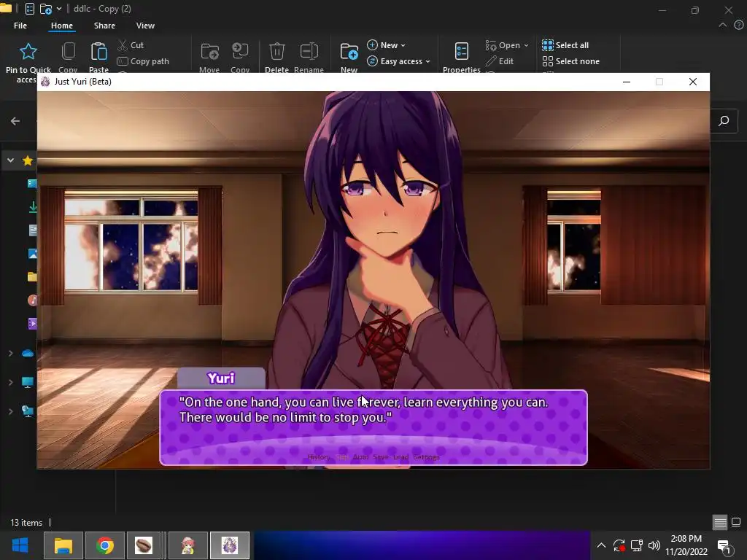747x560 pixels.
Task: Click the Yuri name tag
Action: coord(221,378)
